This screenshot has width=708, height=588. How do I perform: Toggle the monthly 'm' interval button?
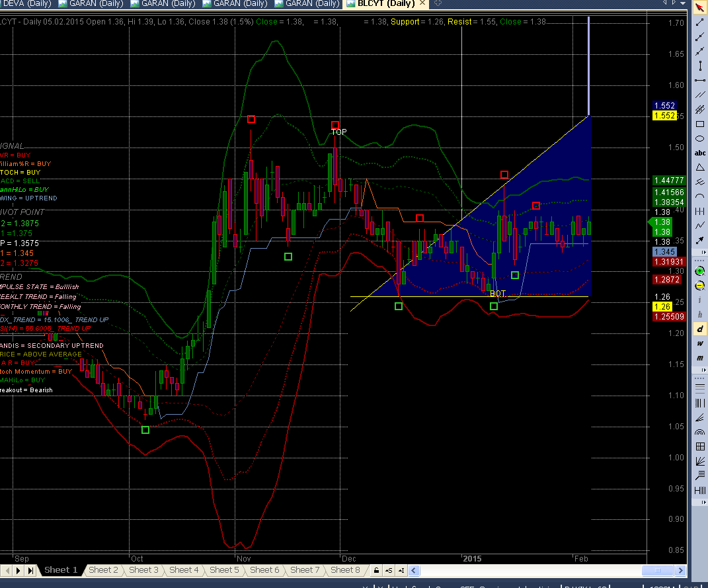699,358
